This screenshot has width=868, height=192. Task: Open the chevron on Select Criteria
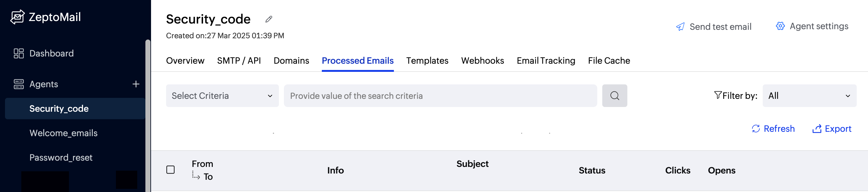click(270, 96)
